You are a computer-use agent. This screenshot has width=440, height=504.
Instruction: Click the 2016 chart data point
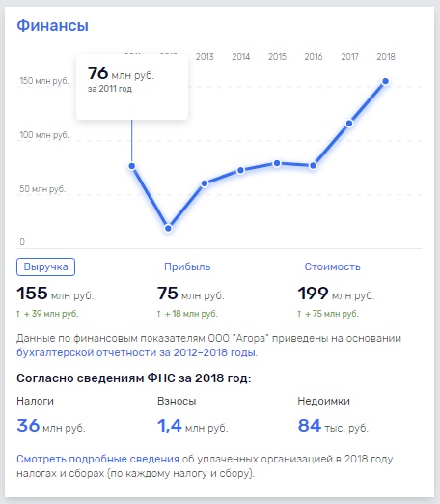313,166
